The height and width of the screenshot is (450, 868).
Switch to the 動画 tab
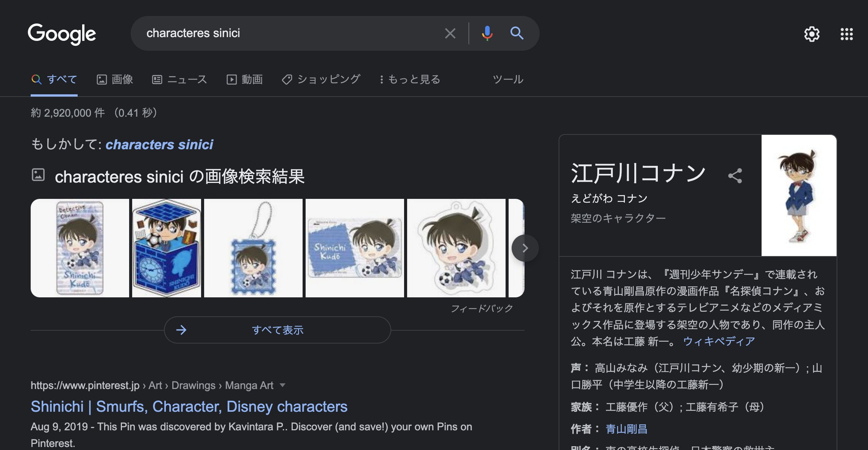click(x=245, y=79)
